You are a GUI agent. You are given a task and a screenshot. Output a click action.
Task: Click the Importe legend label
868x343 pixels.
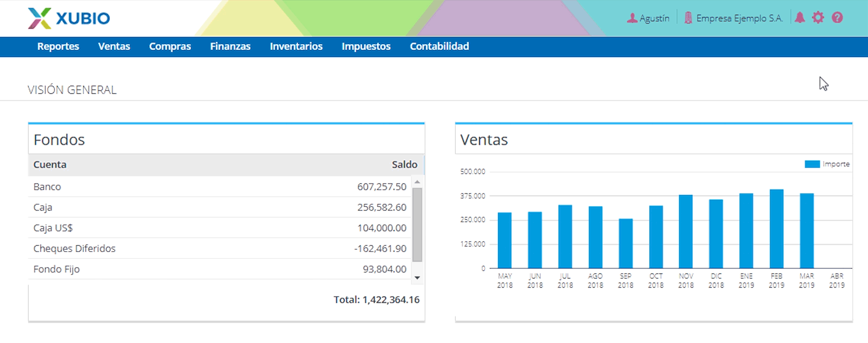(836, 164)
